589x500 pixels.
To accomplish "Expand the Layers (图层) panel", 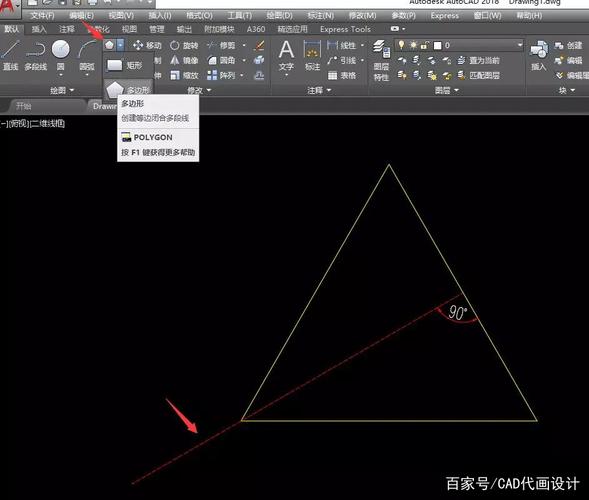I will pos(447,90).
